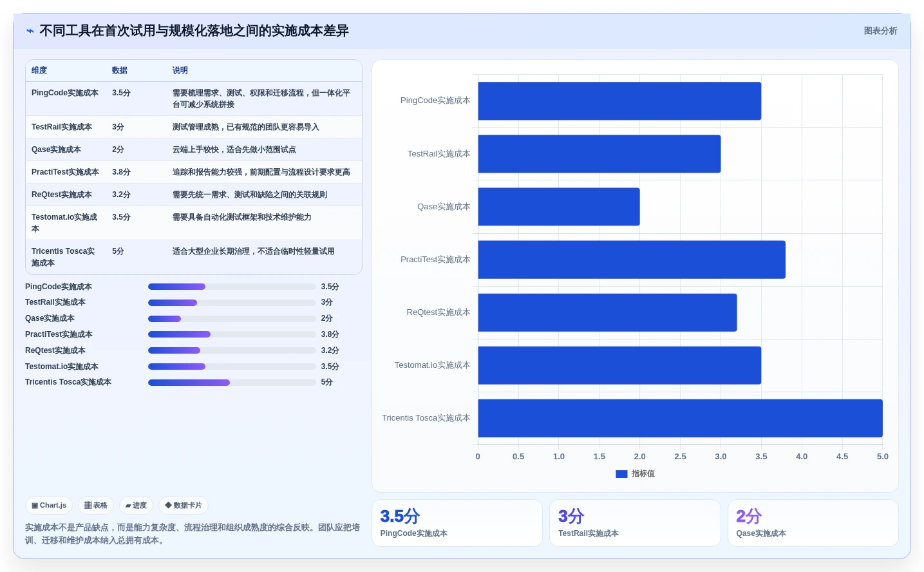The height and width of the screenshot is (572, 924).
Task: Select the 数据卡片 tag chip
Action: 184,506
